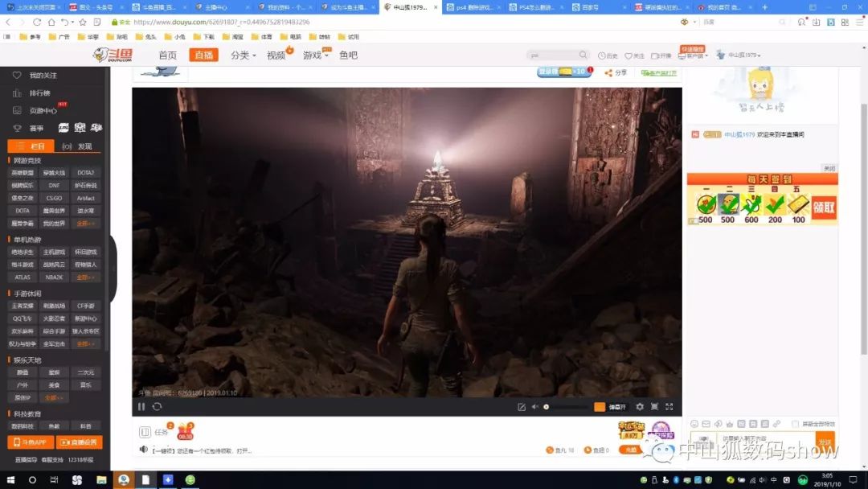Open the history (历史) clock icon

point(603,55)
